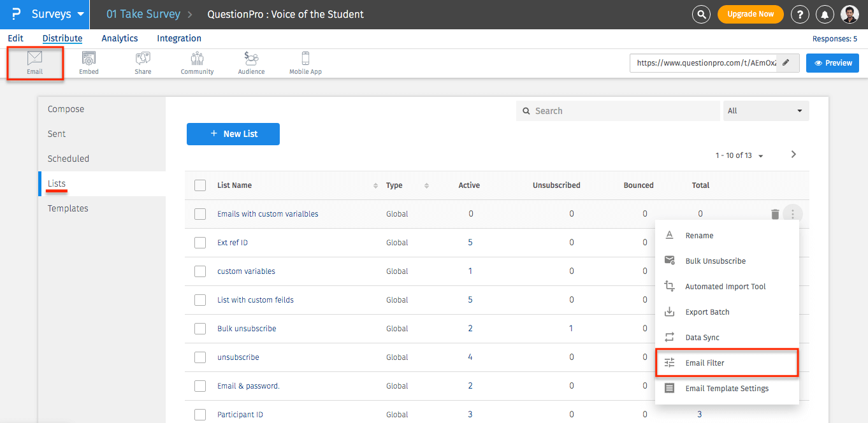Image resolution: width=868 pixels, height=423 pixels.
Task: Open the Email distribution icon
Action: click(x=34, y=62)
